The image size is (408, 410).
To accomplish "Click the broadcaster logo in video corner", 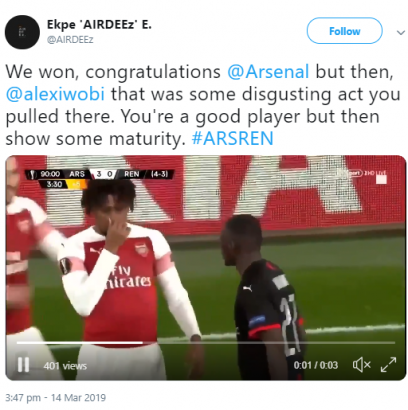I will [x=367, y=174].
